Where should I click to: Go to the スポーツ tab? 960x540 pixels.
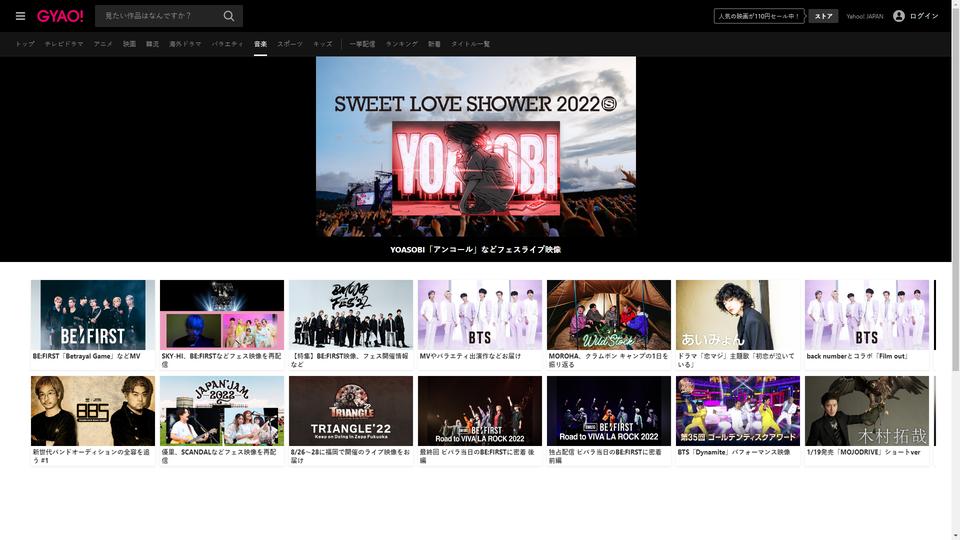click(x=290, y=44)
